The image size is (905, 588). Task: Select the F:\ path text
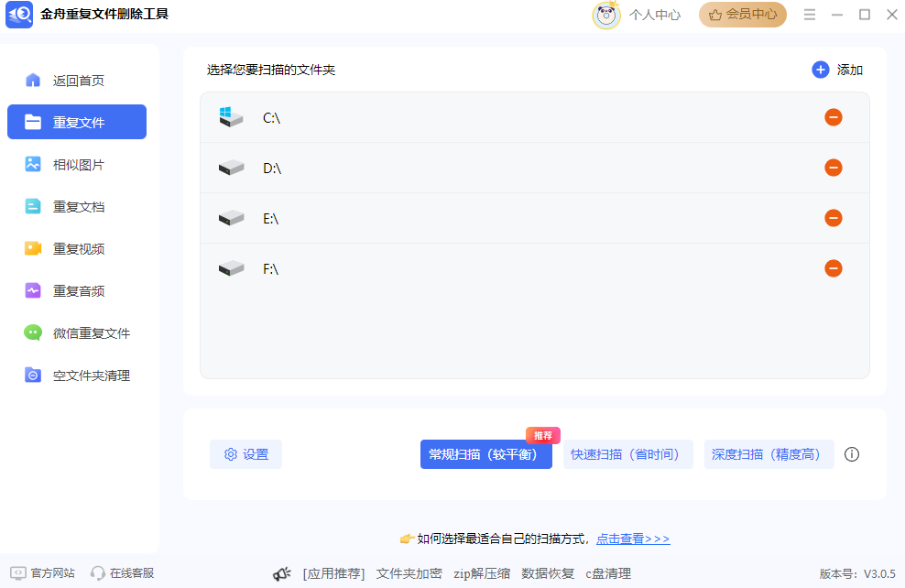pos(271,269)
